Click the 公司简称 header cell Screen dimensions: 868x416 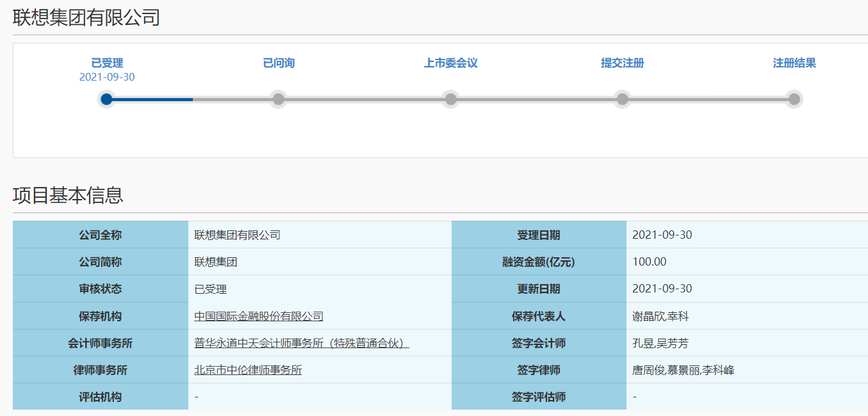[x=101, y=262]
